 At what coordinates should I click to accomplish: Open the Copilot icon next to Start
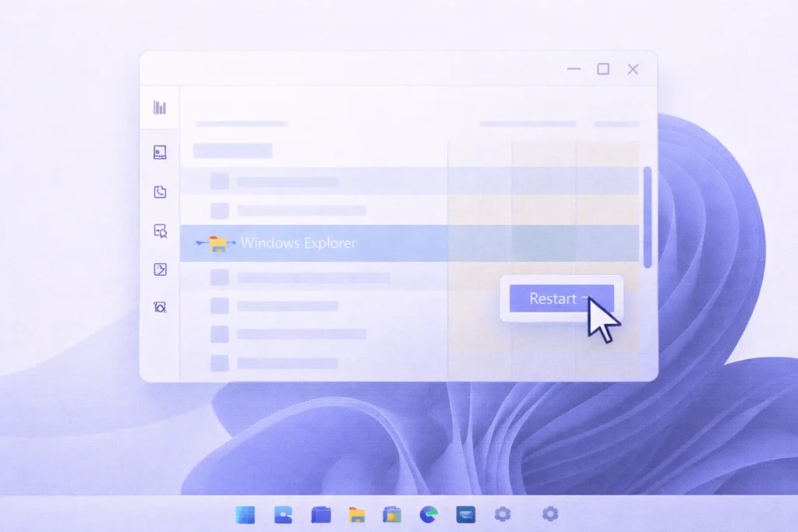pyautogui.click(x=283, y=514)
